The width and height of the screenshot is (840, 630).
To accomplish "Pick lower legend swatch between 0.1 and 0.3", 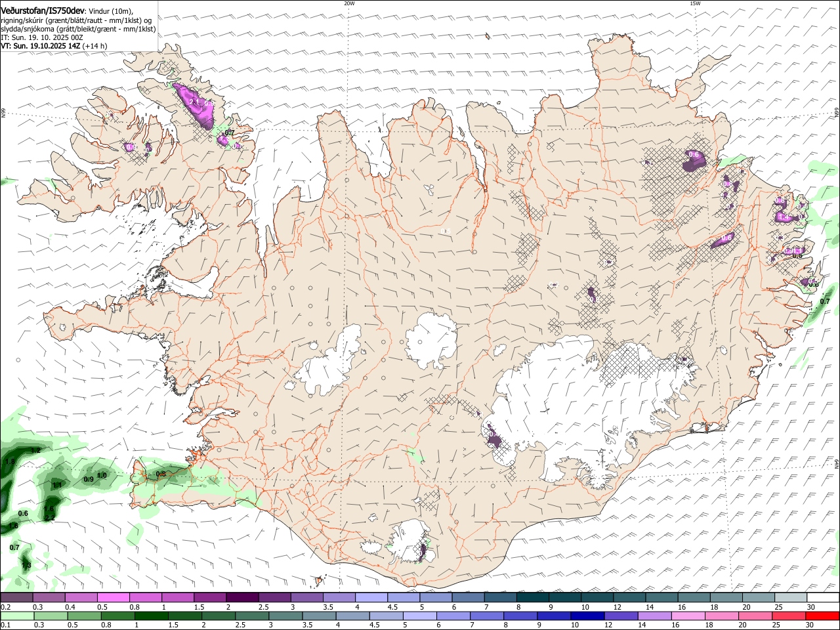I will [x=17, y=616].
